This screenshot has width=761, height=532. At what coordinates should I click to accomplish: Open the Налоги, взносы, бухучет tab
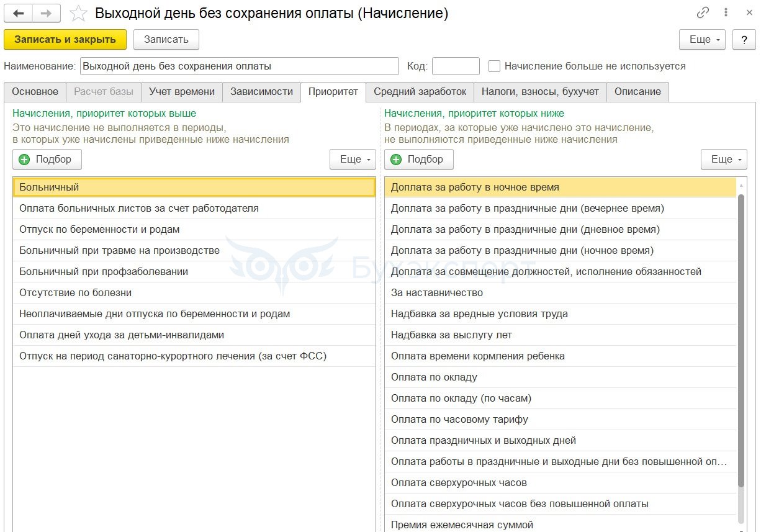click(x=540, y=92)
